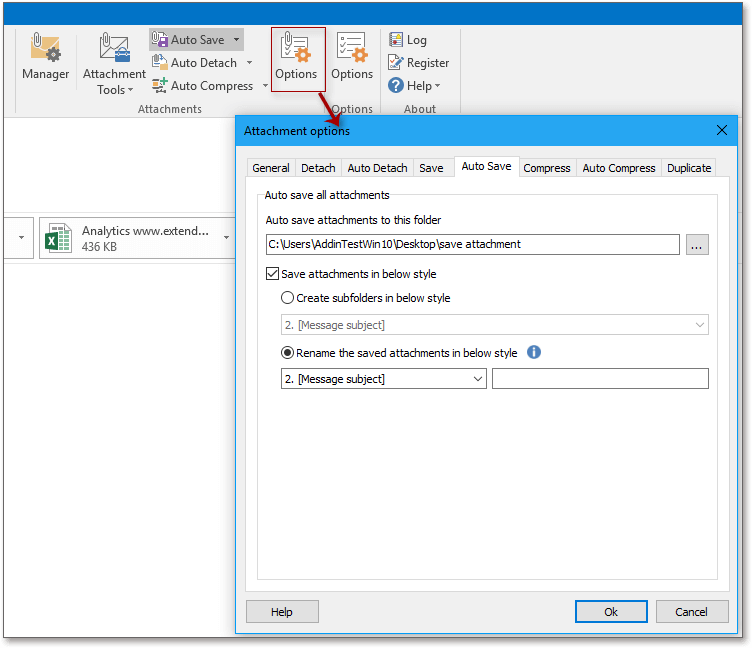
Task: Click the auto save folder path field
Action: [x=472, y=244]
